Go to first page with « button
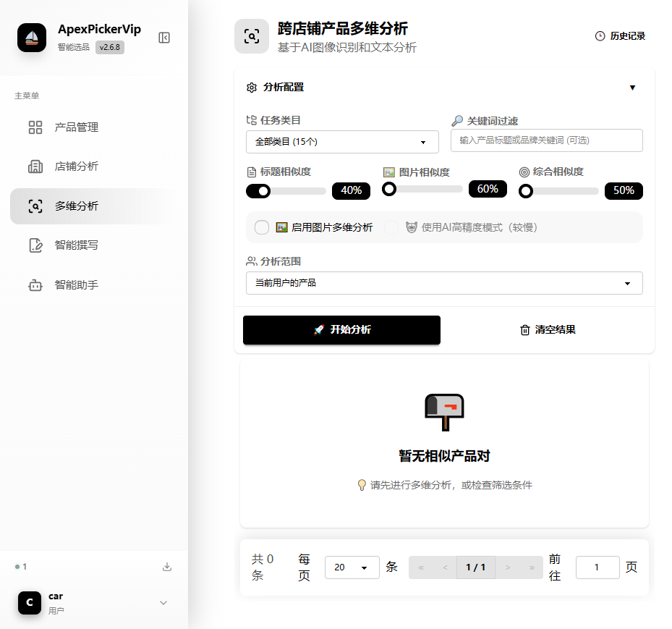This screenshot has width=672, height=629. coord(421,567)
